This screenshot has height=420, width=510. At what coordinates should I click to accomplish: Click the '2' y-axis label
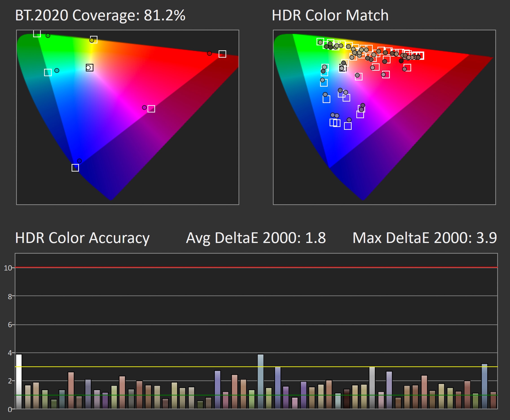point(10,381)
